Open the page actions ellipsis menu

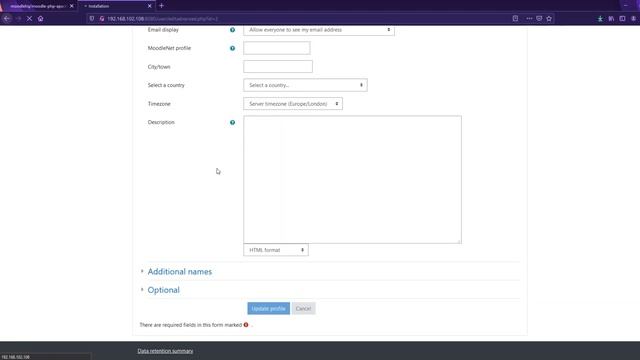(x=529, y=18)
